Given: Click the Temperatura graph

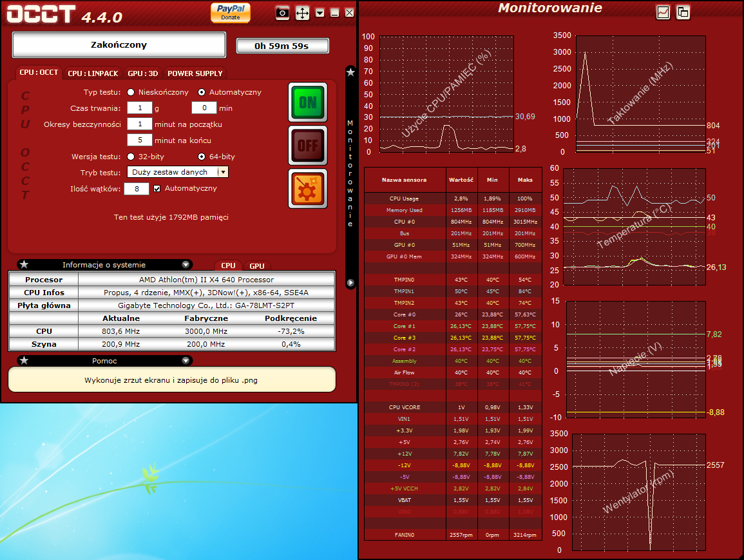Looking at the screenshot, I should tap(634, 227).
